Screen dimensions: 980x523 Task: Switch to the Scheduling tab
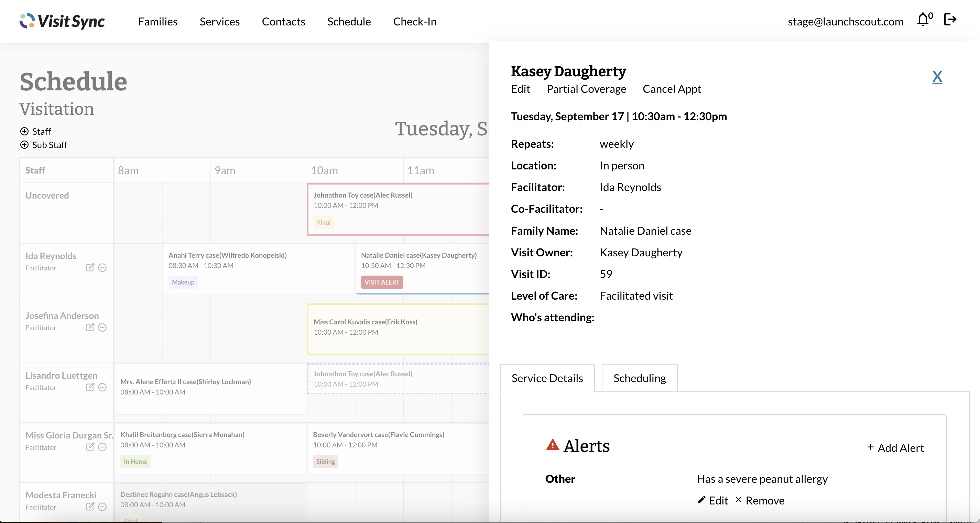[639, 378]
